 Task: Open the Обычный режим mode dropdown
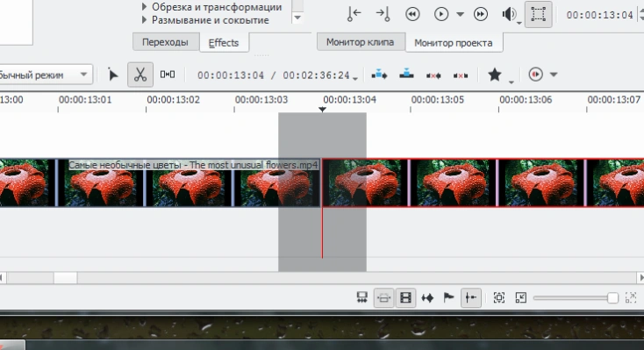[45, 75]
